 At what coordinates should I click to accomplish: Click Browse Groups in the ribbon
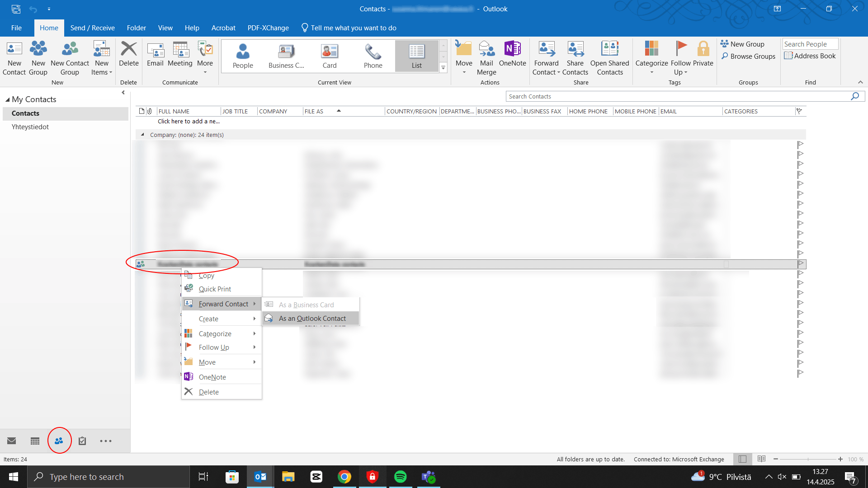click(748, 56)
